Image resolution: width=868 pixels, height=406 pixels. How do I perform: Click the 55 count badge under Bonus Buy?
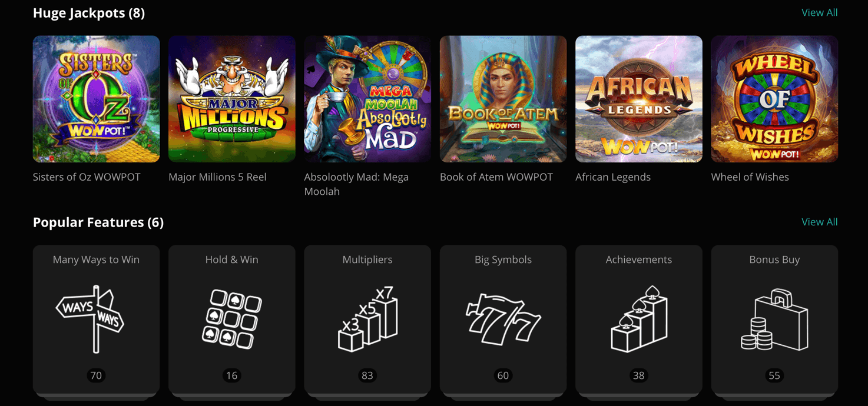pyautogui.click(x=774, y=375)
